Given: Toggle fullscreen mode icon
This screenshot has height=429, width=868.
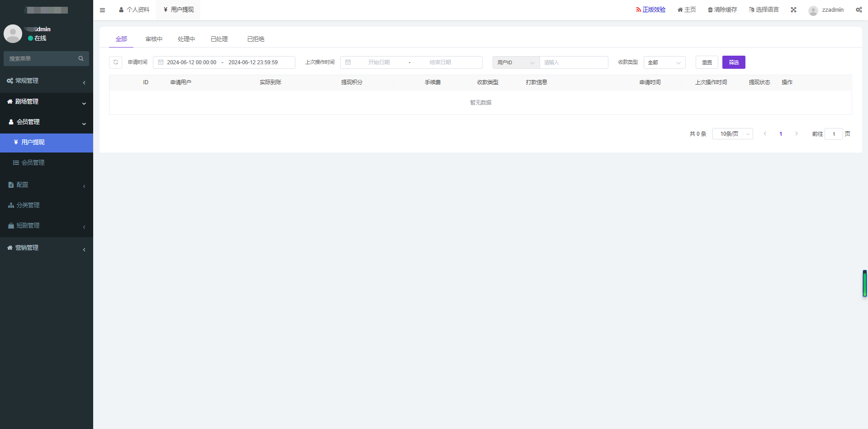Looking at the screenshot, I should [x=793, y=10].
